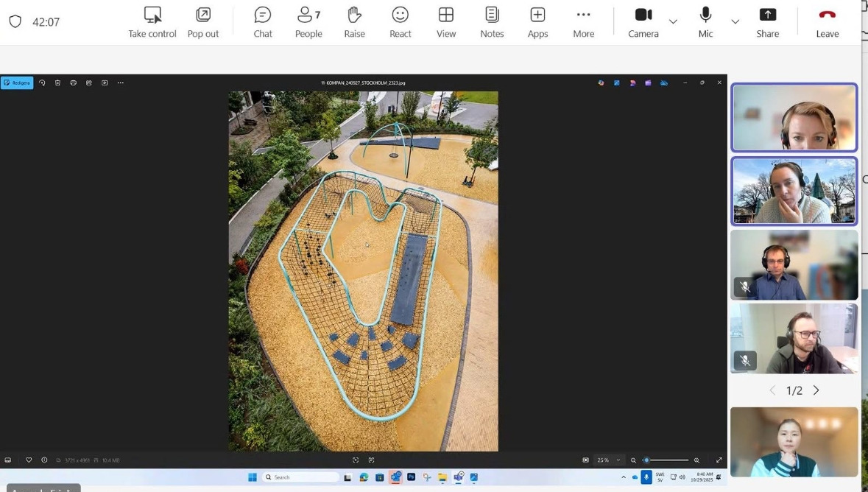The height and width of the screenshot is (492, 868).
Task: Start slideshow from Photos toolbar
Action: point(105,82)
